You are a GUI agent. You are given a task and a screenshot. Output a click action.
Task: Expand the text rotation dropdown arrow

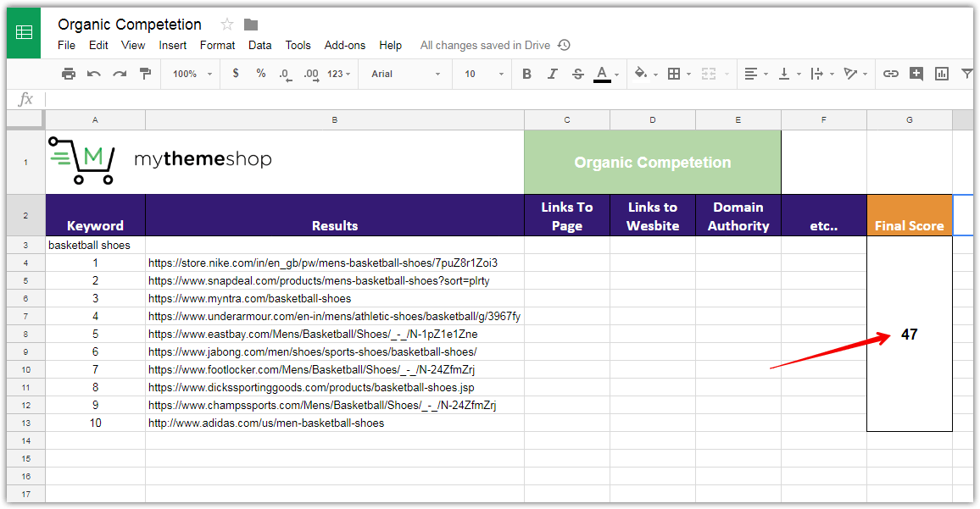coord(865,75)
